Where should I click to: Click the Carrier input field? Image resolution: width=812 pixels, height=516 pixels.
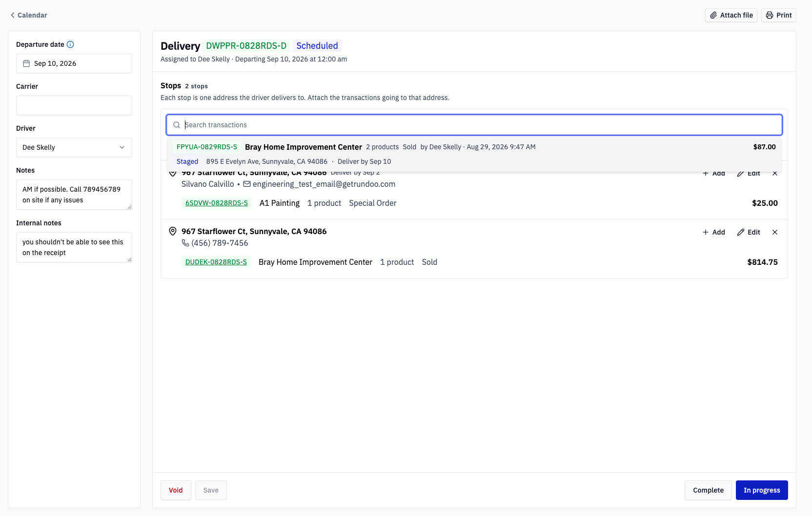click(x=74, y=105)
